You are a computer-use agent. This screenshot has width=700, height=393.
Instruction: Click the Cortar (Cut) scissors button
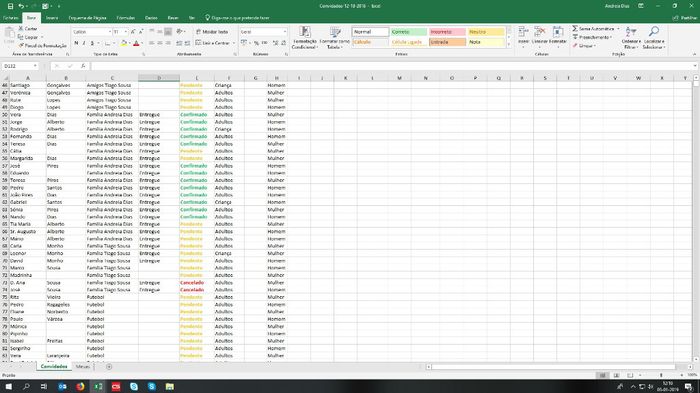click(28, 29)
